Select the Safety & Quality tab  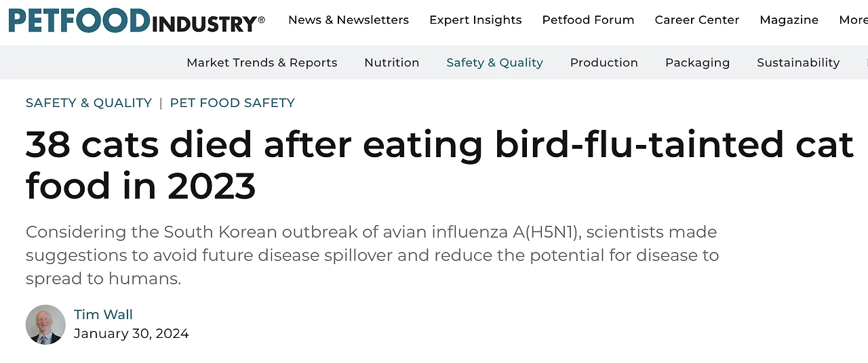tap(494, 62)
